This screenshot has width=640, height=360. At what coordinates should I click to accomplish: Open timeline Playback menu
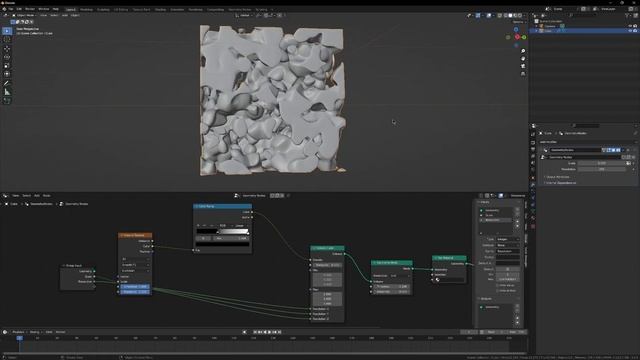pos(19,332)
